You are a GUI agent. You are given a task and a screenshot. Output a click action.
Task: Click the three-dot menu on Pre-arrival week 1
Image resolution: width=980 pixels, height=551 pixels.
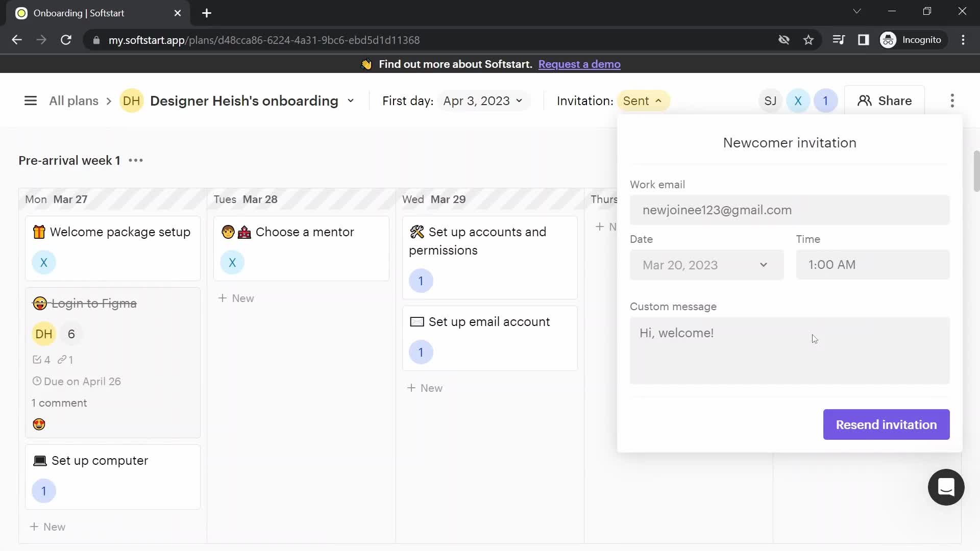click(135, 160)
